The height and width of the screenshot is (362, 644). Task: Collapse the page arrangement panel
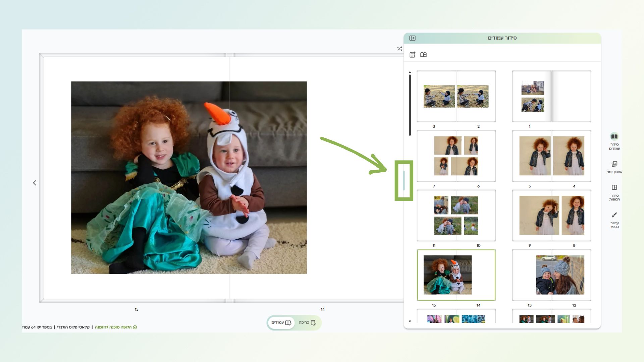pos(412,38)
